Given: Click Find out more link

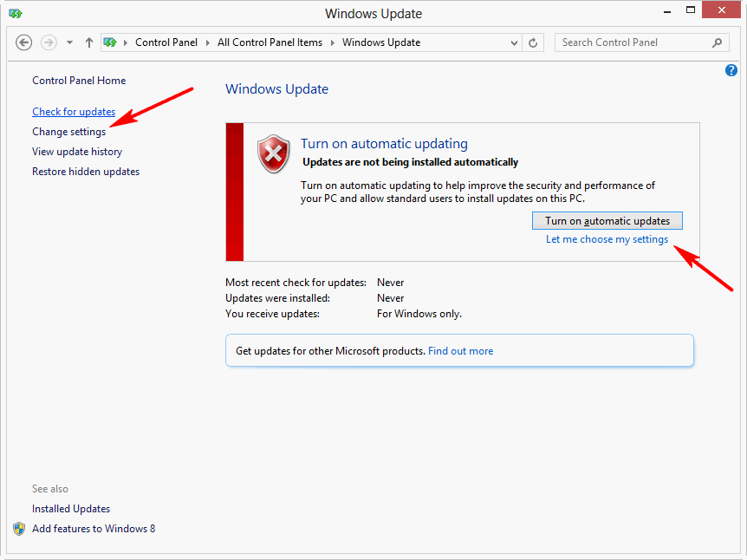Looking at the screenshot, I should pyautogui.click(x=461, y=351).
